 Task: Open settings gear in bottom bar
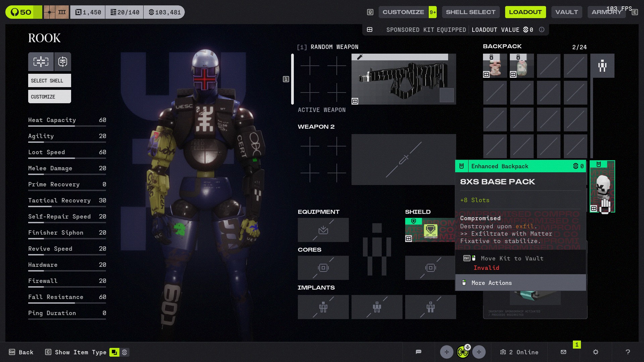tap(596, 352)
